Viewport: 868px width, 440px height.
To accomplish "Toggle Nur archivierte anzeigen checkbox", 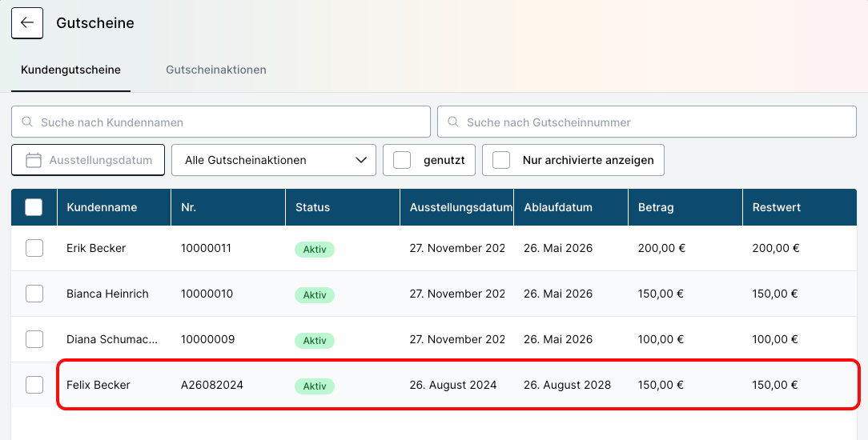I will (501, 160).
